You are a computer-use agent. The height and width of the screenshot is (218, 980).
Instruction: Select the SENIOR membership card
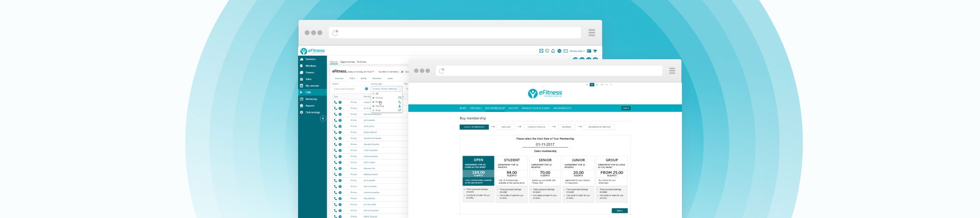545,179
